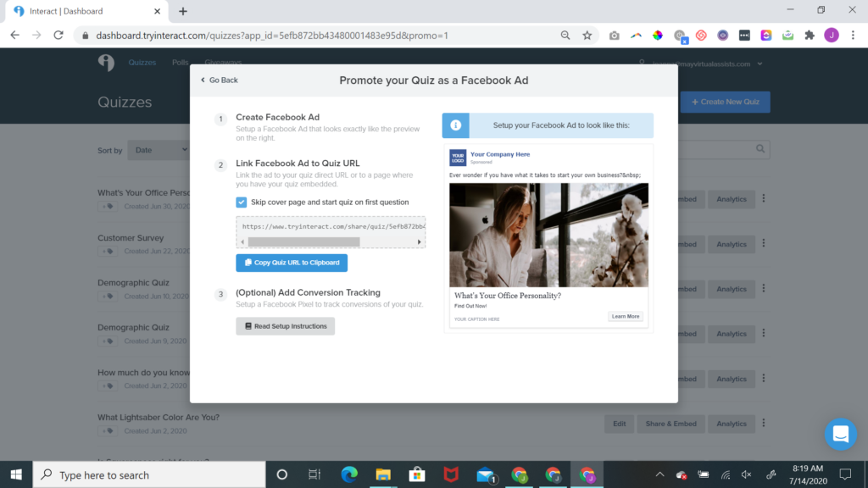
Task: Add tag to Lightsaber Color quiz
Action: click(x=108, y=431)
